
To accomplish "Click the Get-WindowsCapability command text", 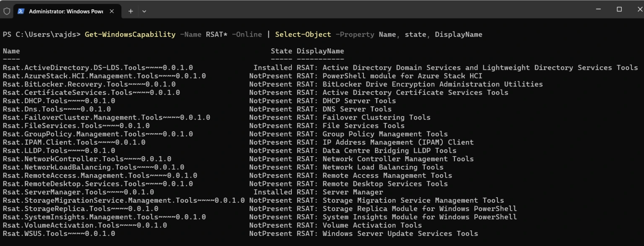I will click(x=130, y=34).
